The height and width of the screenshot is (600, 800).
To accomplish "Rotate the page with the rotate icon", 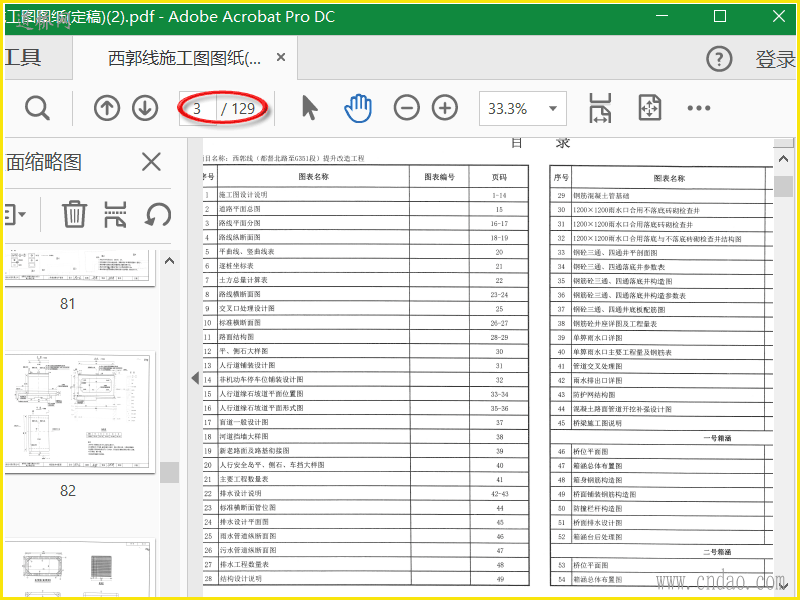I will tap(158, 214).
